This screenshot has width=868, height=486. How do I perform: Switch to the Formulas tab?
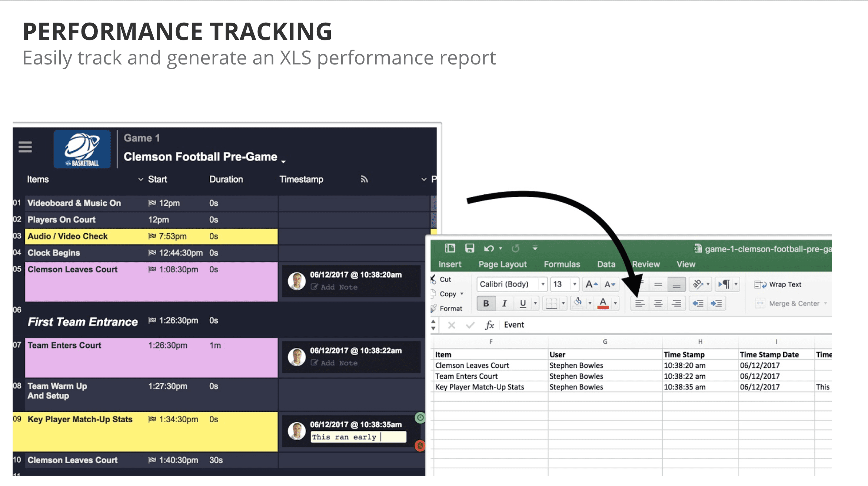tap(562, 264)
